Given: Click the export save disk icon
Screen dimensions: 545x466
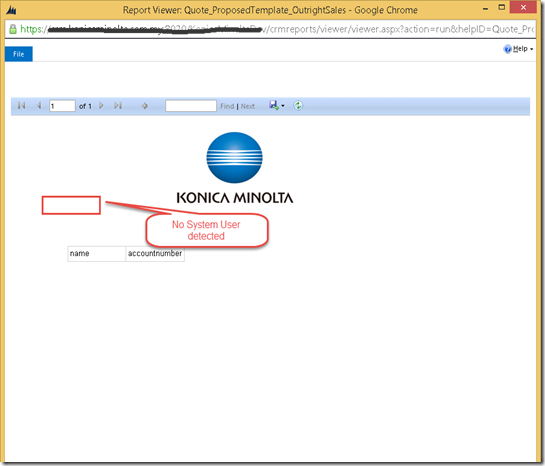Looking at the screenshot, I should point(274,105).
